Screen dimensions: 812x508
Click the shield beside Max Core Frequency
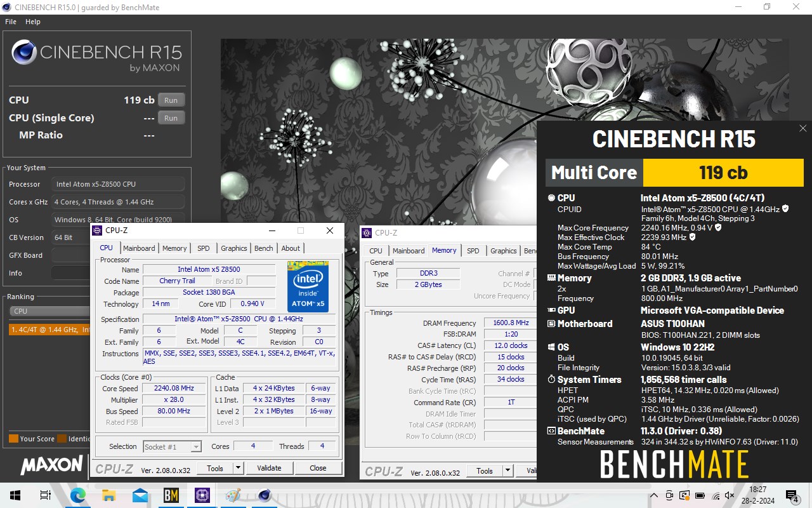[718, 227]
